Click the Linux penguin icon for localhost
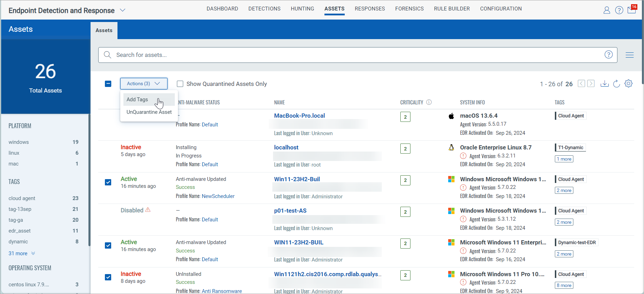This screenshot has width=644, height=294. (x=451, y=147)
